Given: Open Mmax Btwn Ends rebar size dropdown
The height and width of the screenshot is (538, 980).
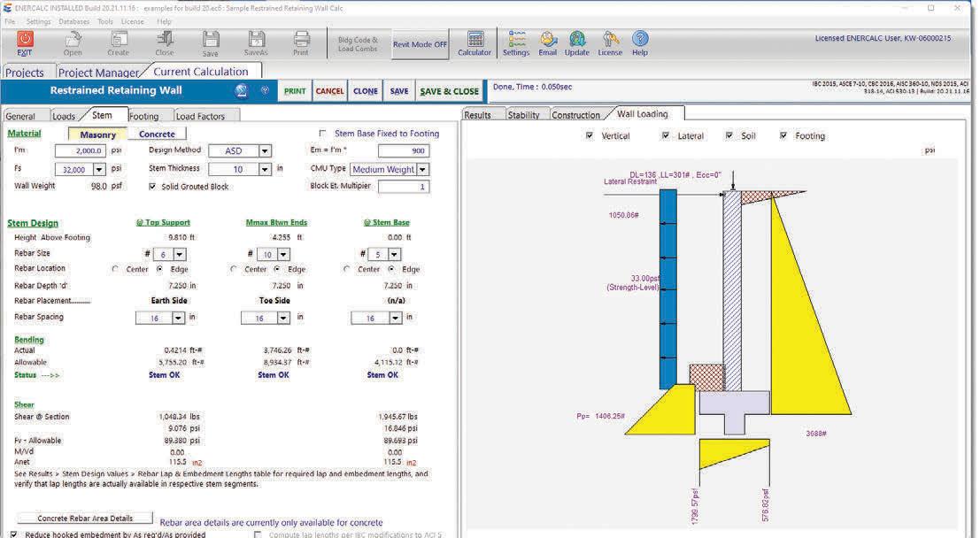Looking at the screenshot, I should coord(284,254).
